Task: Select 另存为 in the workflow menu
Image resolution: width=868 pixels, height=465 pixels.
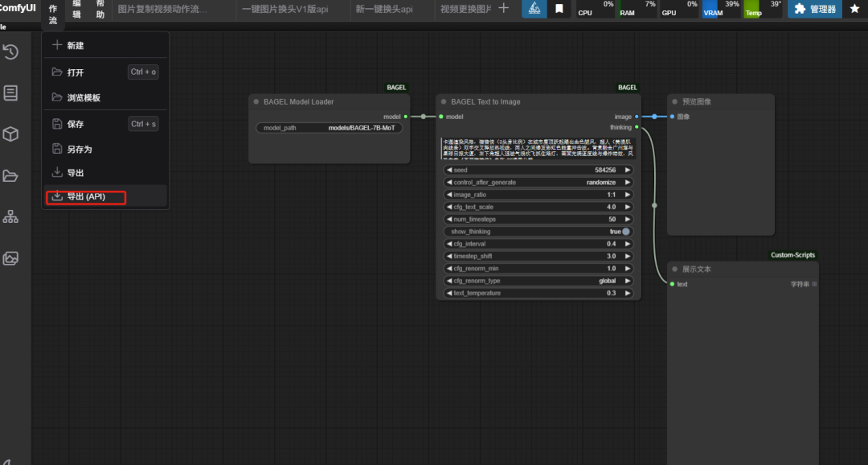Action: (105, 149)
